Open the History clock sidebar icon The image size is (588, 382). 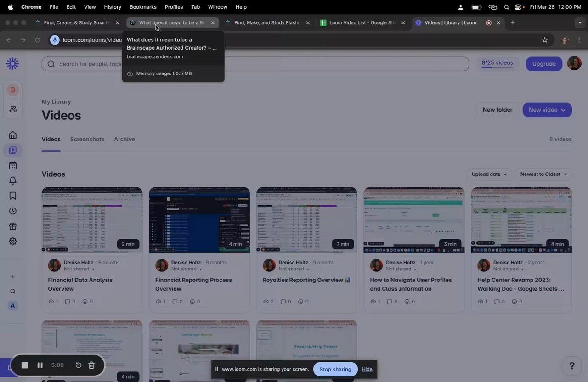(x=13, y=211)
